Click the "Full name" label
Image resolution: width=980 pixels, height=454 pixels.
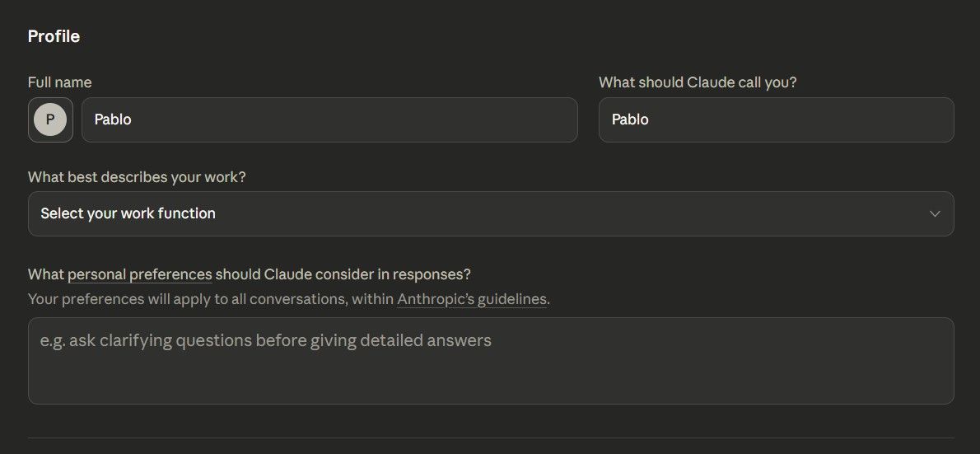[x=59, y=82]
